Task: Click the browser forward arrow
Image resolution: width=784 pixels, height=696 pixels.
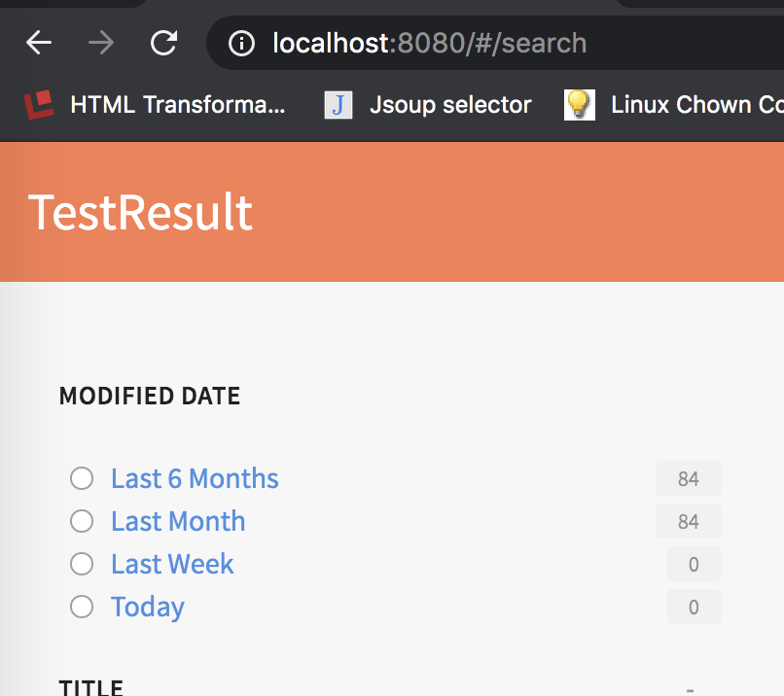Action: pos(101,43)
